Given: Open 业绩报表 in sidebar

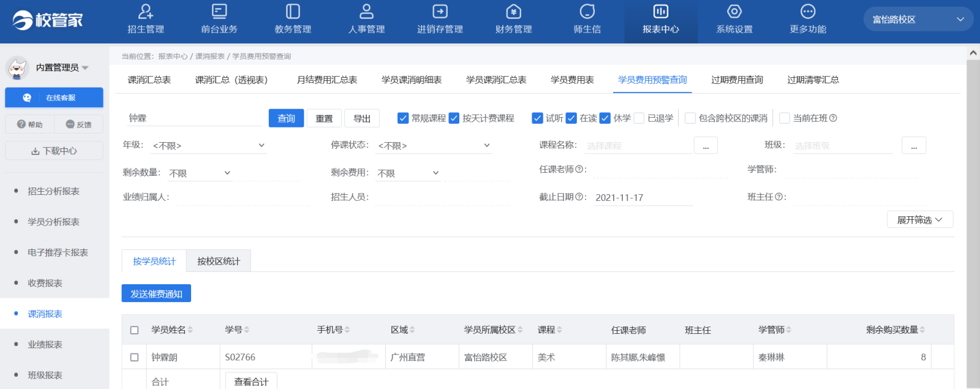Looking at the screenshot, I should (x=45, y=344).
